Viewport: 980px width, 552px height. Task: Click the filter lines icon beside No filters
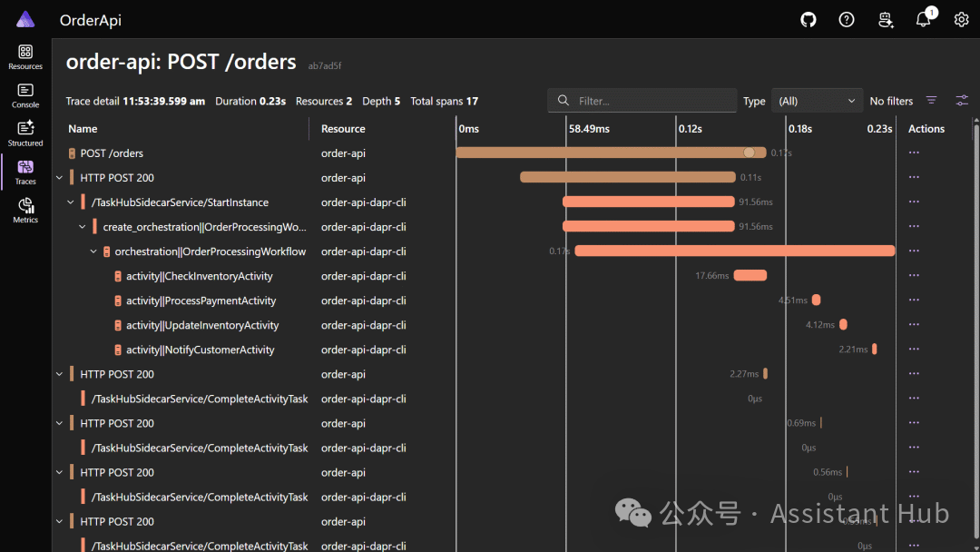(x=931, y=101)
